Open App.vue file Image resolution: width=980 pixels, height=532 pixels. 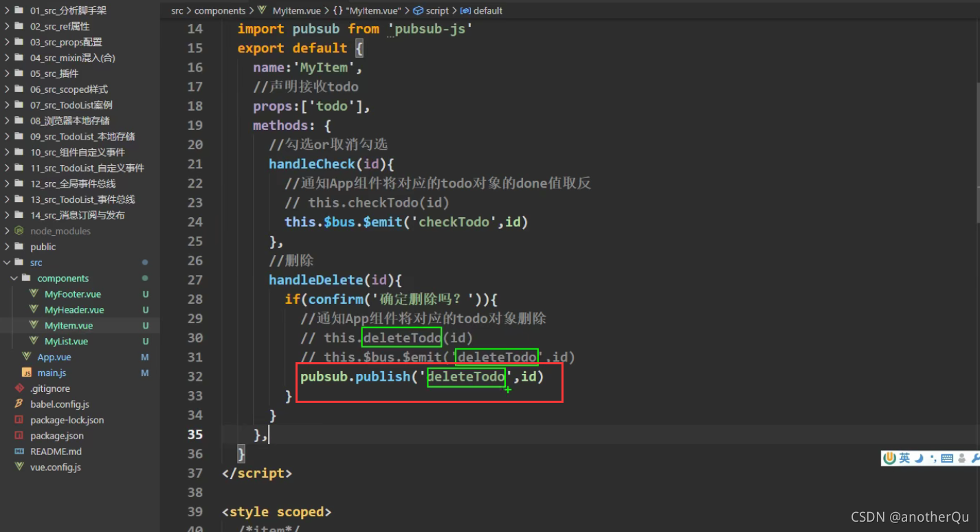tap(54, 357)
